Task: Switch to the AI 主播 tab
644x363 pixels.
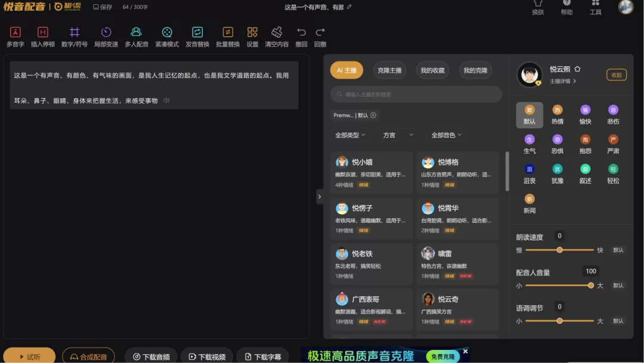Action: (346, 70)
